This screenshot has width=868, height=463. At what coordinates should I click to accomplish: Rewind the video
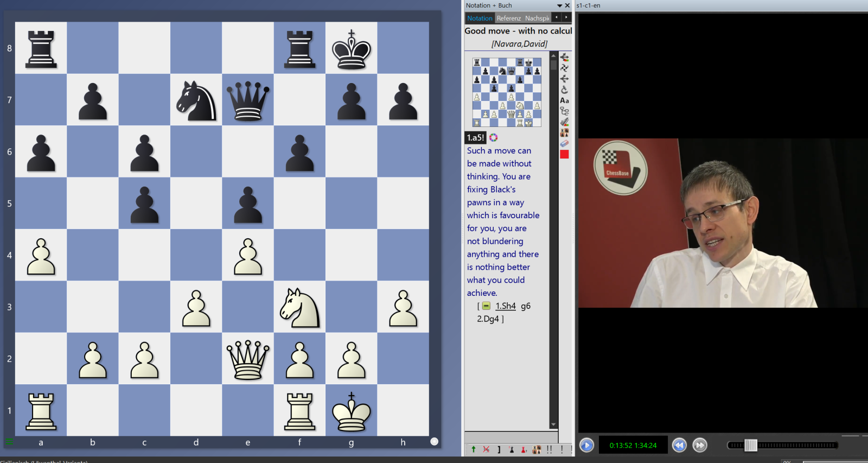pos(679,446)
